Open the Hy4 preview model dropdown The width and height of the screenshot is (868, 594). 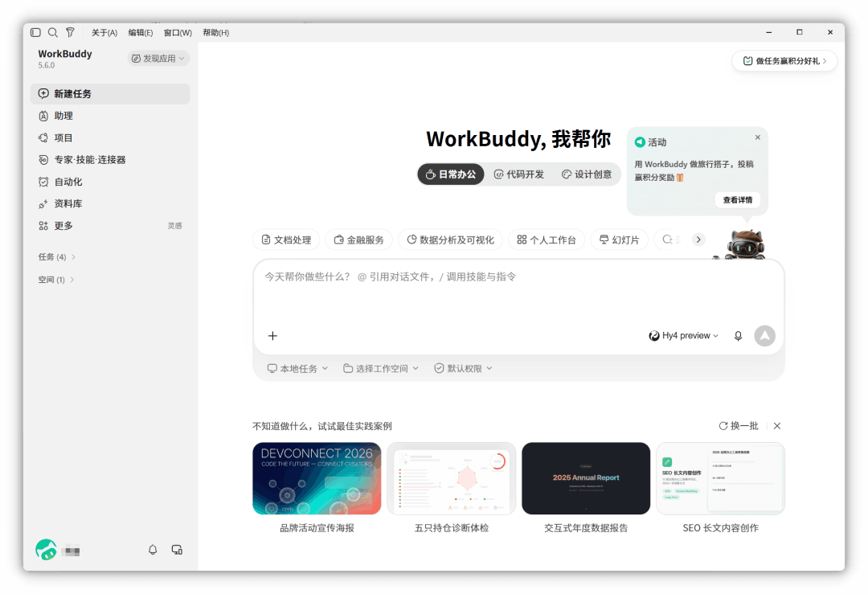684,335
